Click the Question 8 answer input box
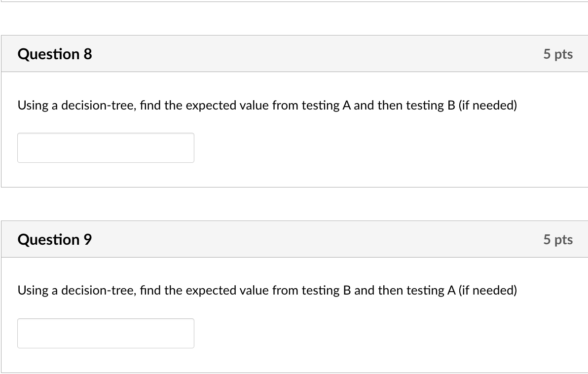 pos(106,148)
